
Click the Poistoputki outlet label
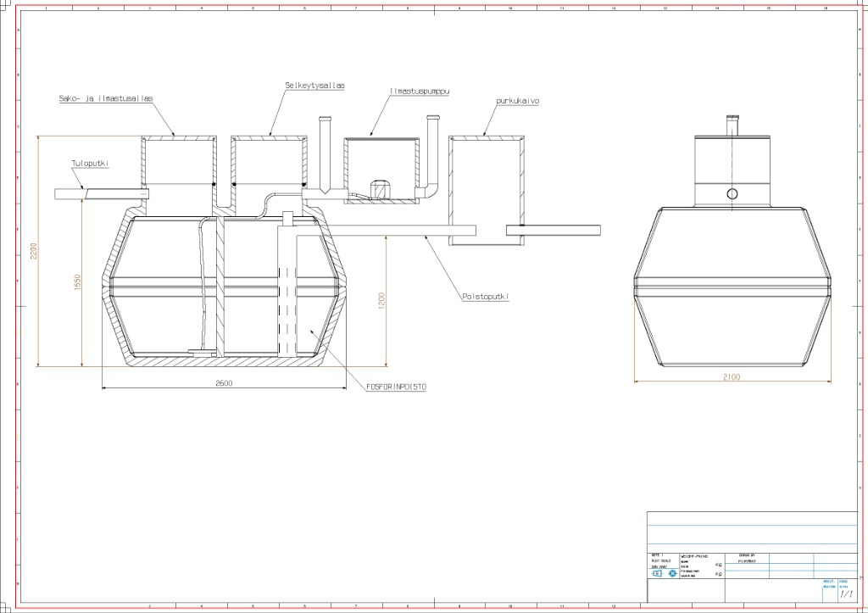491,297
